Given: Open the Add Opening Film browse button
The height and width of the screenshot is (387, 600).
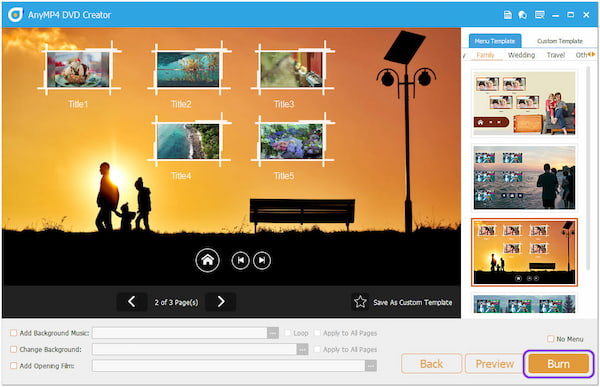Looking at the screenshot, I should [370, 366].
